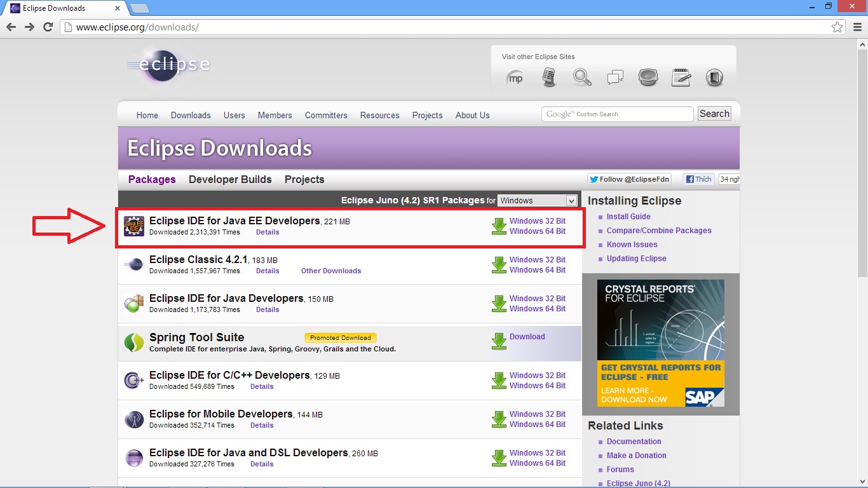Open the microphone Eclipse Live icon
The width and height of the screenshot is (868, 488).
tap(548, 78)
